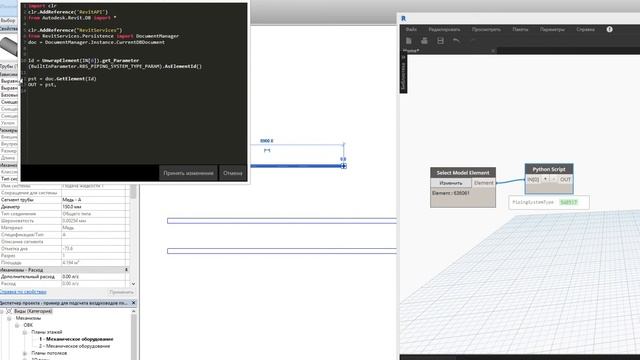
Task: Click the doc = DocumentManager code line
Action: [96, 42]
